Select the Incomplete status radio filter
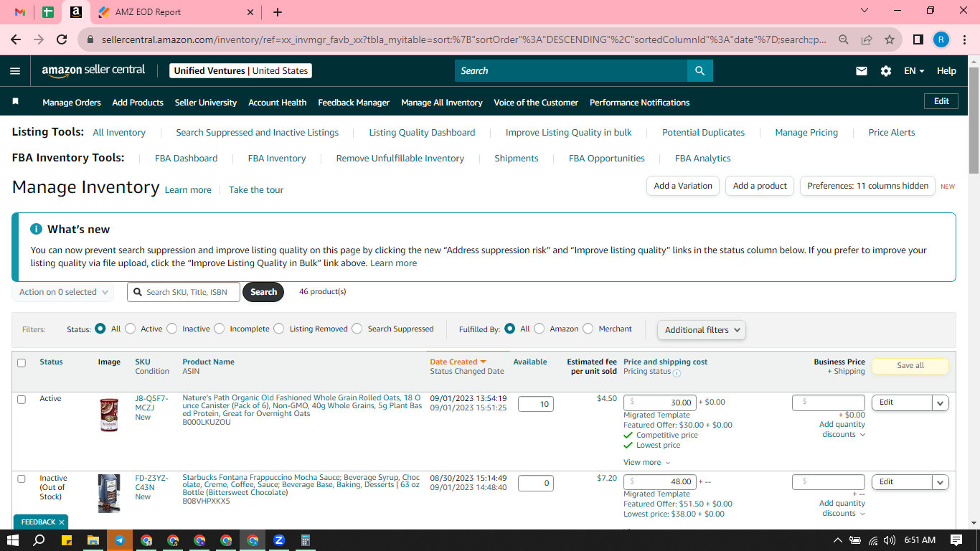 click(x=219, y=329)
